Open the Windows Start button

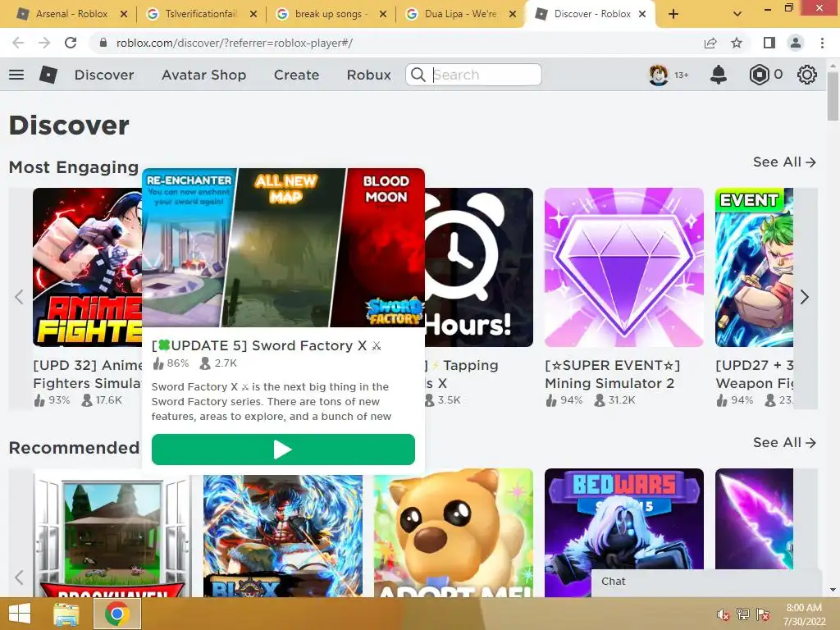(x=20, y=614)
